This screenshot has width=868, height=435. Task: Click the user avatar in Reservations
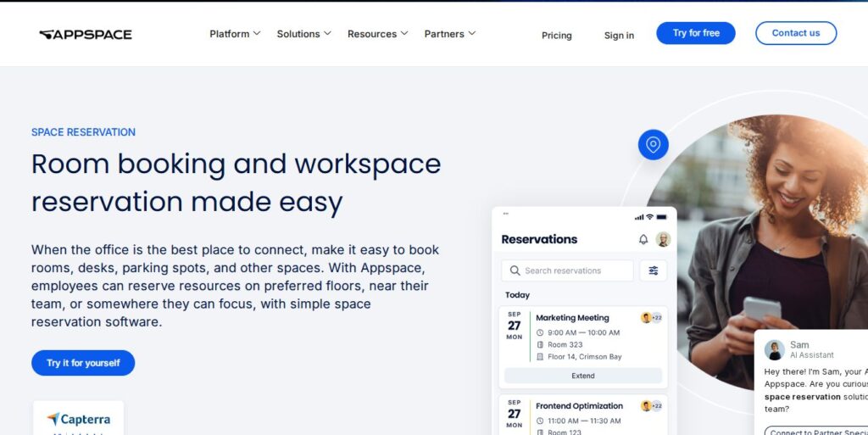click(x=663, y=239)
